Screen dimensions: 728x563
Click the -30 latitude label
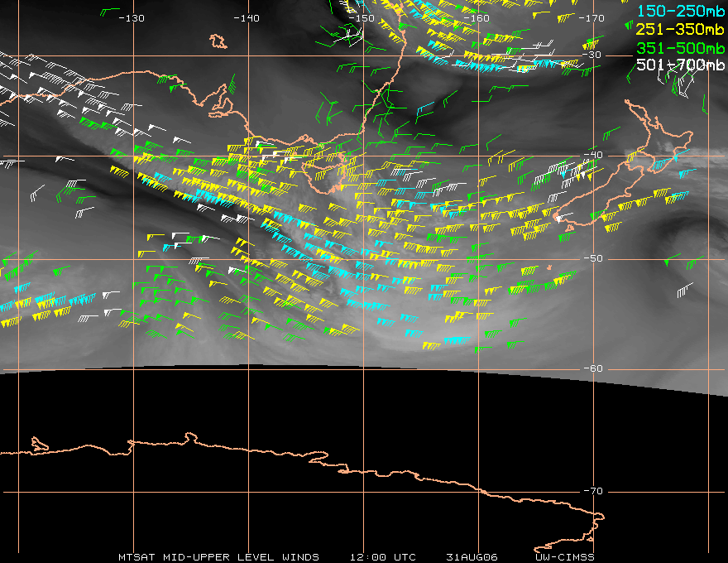pos(591,55)
